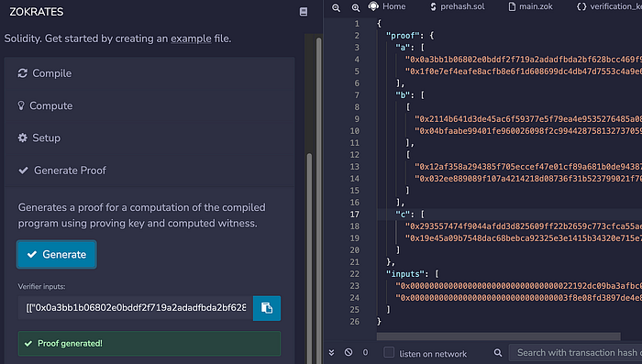Follow the example file link
642x364 pixels.
click(191, 39)
